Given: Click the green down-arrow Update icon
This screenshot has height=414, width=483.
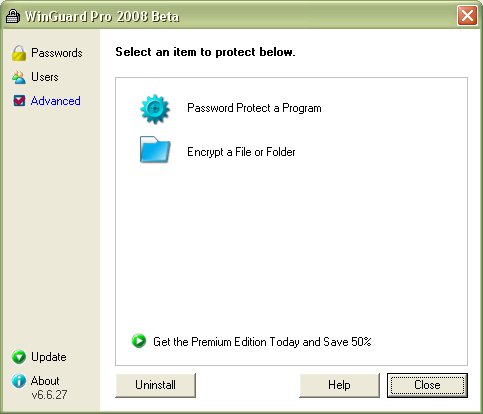Looking at the screenshot, I should 19,357.
